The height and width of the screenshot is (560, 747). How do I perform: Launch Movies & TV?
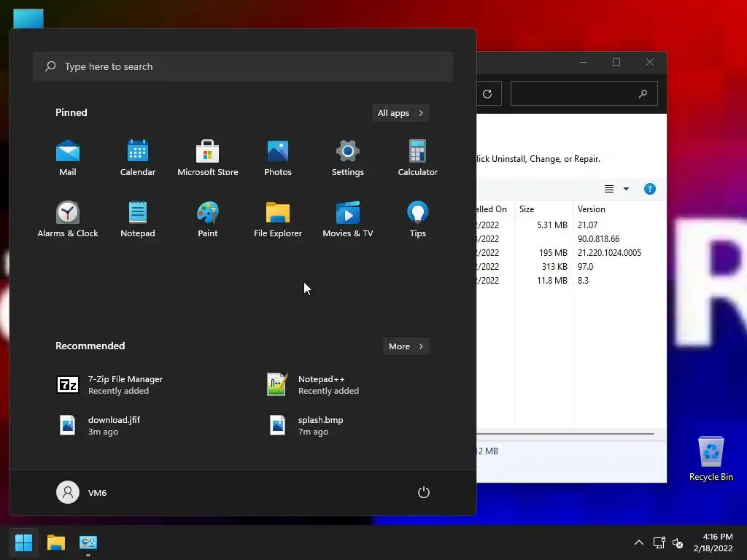348,219
